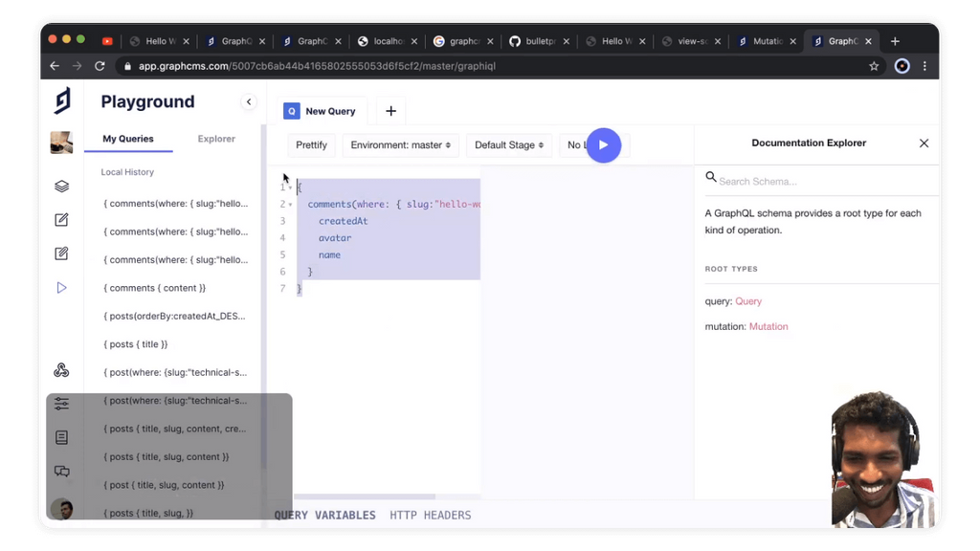
Task: Open the Webhooks icon in sidebar
Action: pos(61,370)
